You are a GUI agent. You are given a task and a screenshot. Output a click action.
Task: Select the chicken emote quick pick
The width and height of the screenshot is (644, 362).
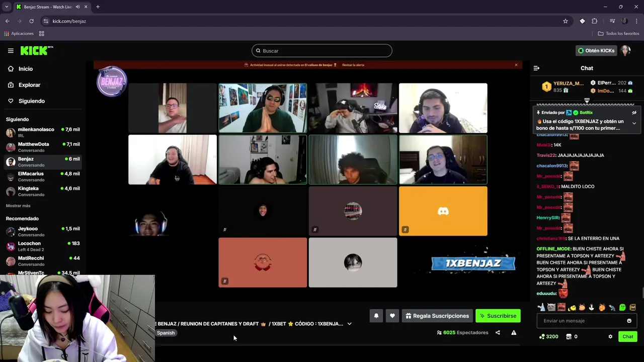pos(592,307)
